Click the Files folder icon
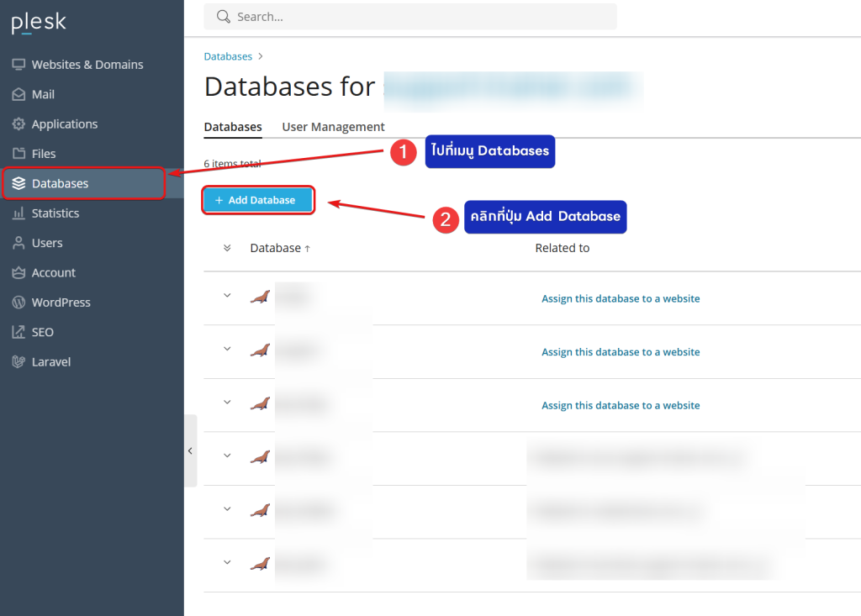 click(x=18, y=154)
